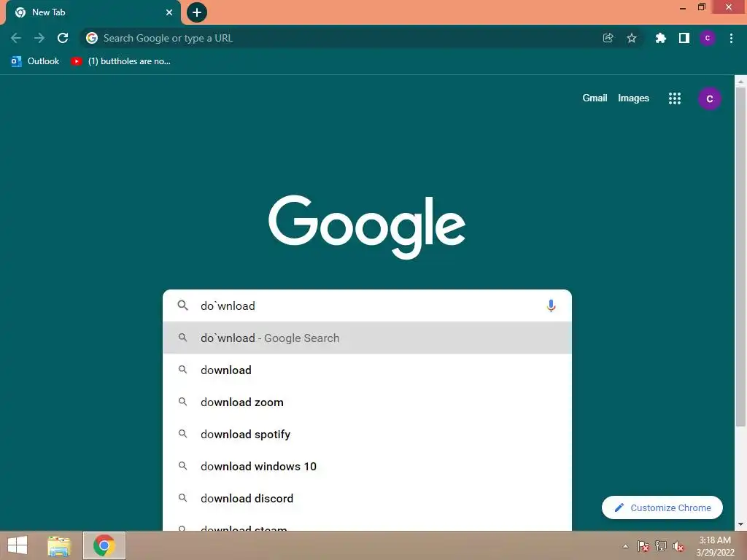Open the Extensions puzzle icon

tap(660, 38)
